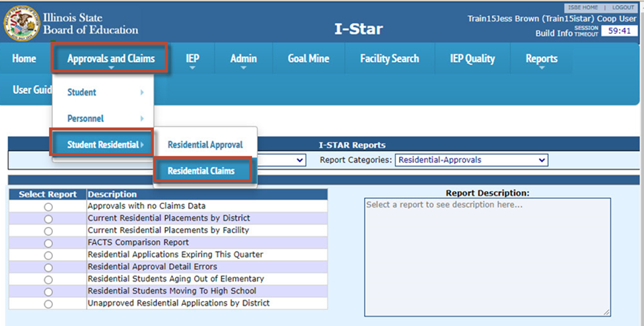Choose the FACTS Comparison Report radio button
Screen dimensions: 644x326
click(x=48, y=244)
